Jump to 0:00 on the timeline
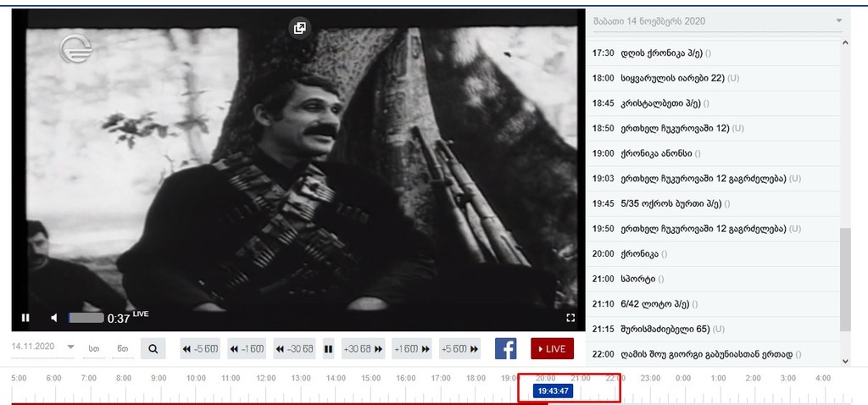868x405 pixels. pos(683,378)
